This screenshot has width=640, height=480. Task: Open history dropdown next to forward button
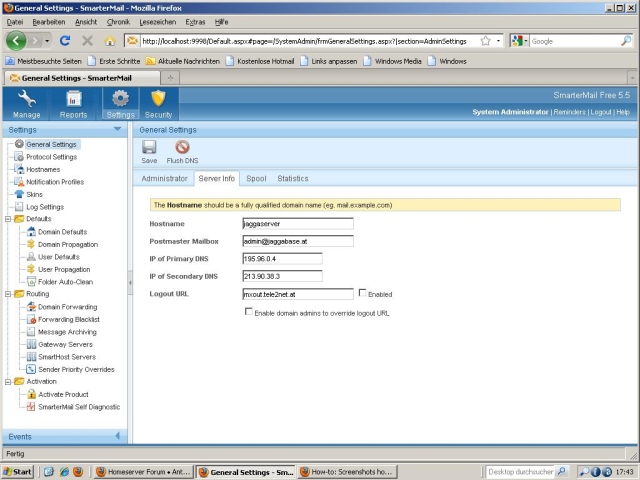[x=47, y=41]
